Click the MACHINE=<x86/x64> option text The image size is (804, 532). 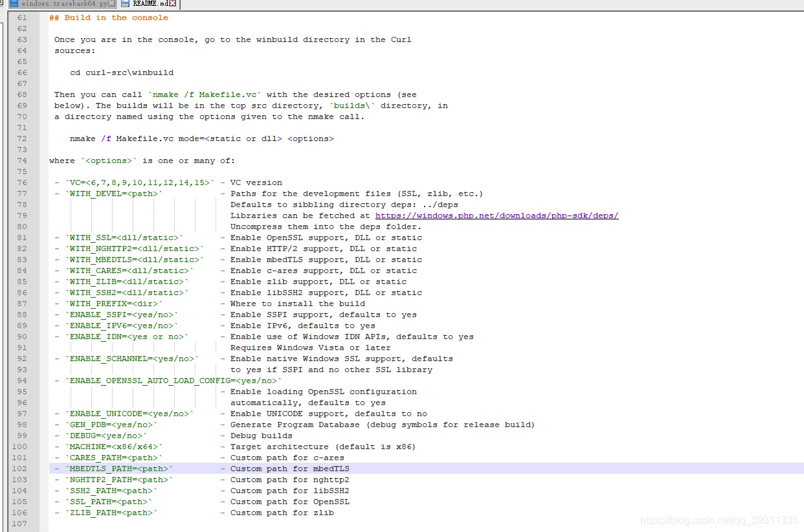114,447
